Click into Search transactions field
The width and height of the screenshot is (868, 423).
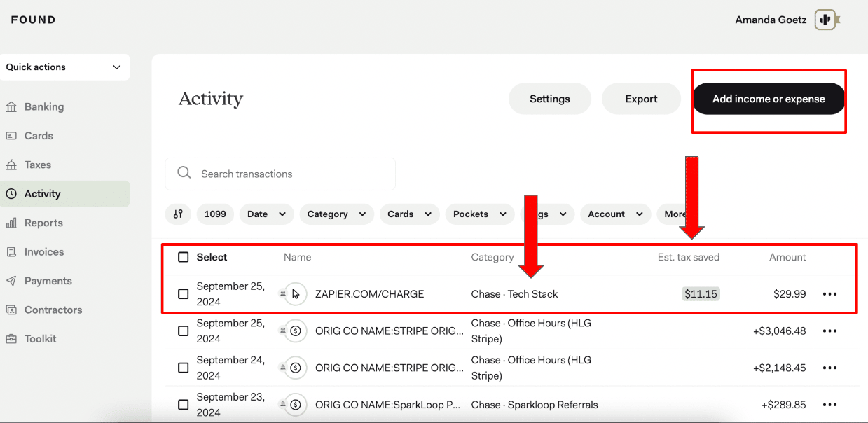(280, 174)
